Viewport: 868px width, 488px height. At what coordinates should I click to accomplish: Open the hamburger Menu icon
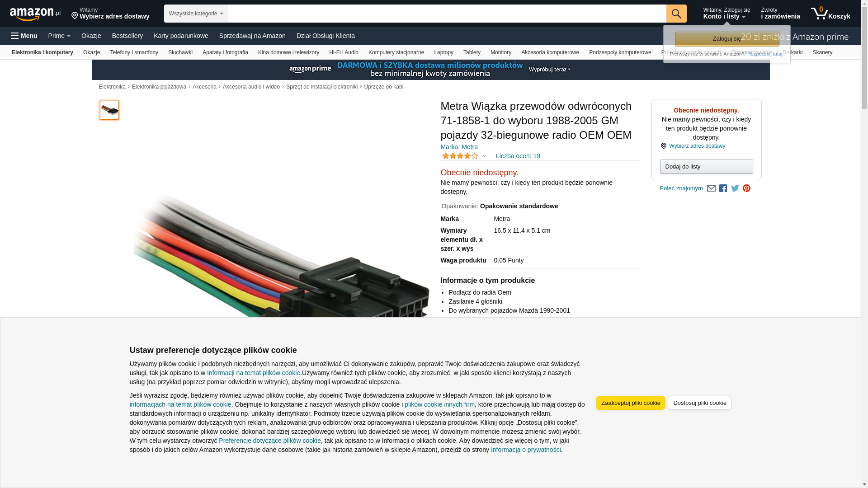[24, 36]
